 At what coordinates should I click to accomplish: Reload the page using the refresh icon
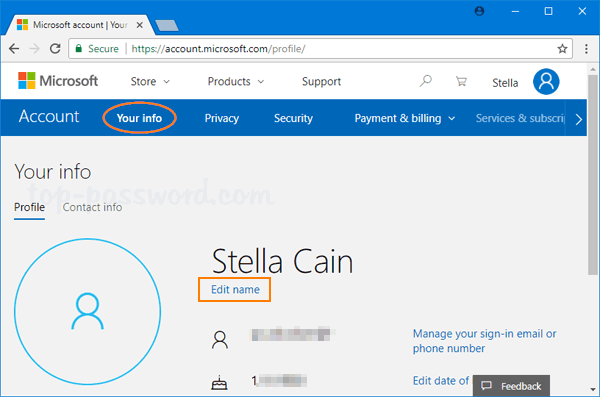pos(55,49)
